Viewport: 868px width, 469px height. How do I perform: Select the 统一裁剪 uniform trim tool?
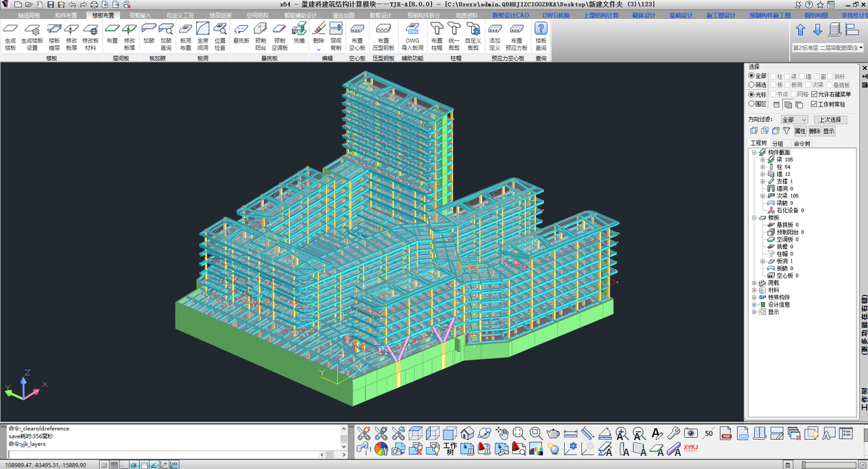[454, 37]
